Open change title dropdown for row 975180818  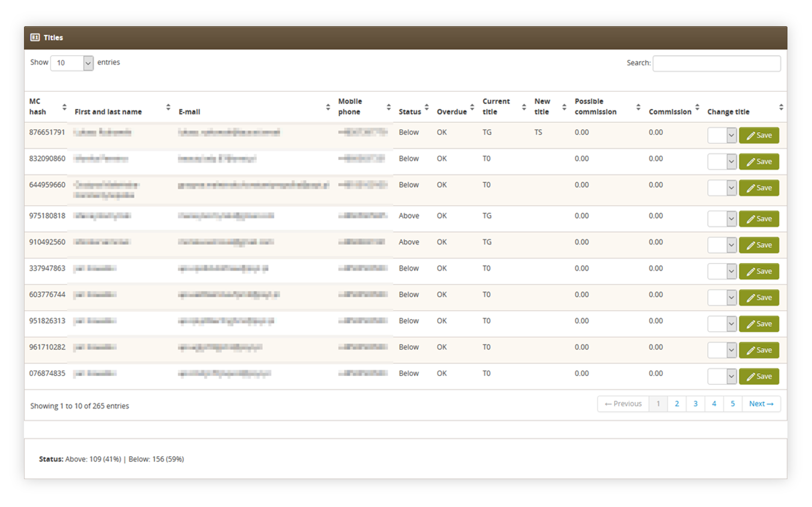(x=722, y=219)
